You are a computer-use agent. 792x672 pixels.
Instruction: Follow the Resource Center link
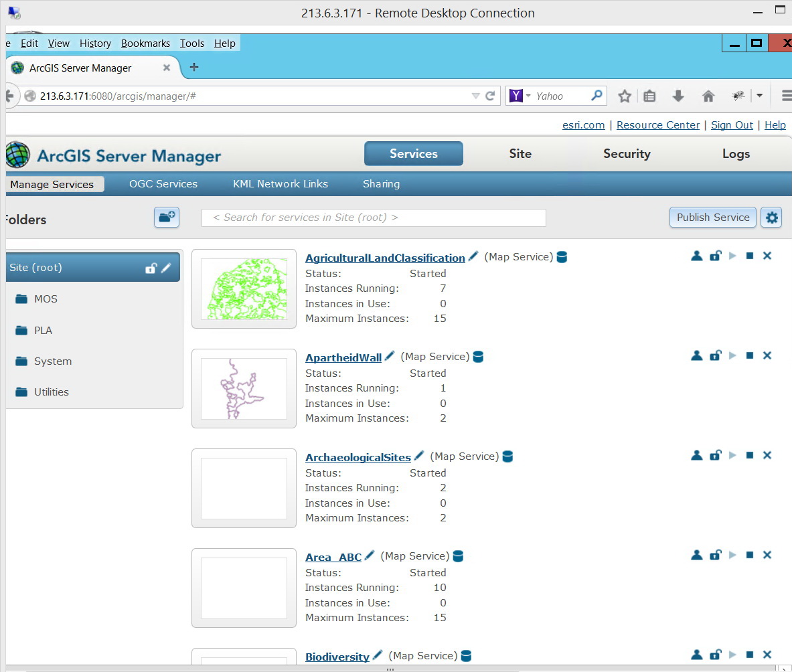(x=657, y=124)
